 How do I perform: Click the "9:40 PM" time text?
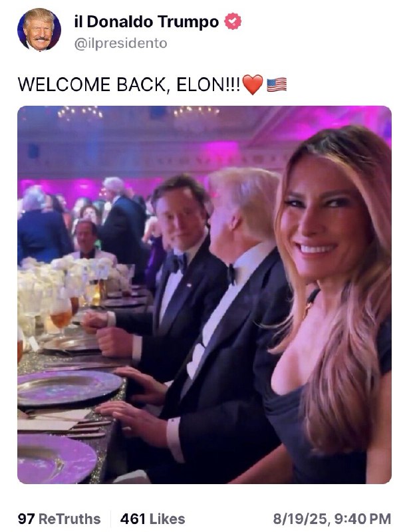[362, 519]
